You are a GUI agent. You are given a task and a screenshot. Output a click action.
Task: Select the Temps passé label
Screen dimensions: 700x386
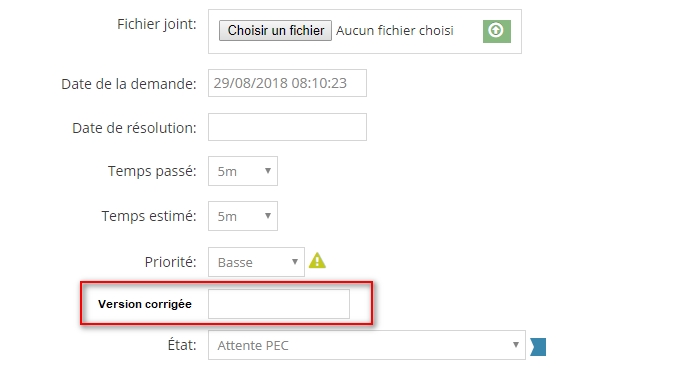click(152, 171)
